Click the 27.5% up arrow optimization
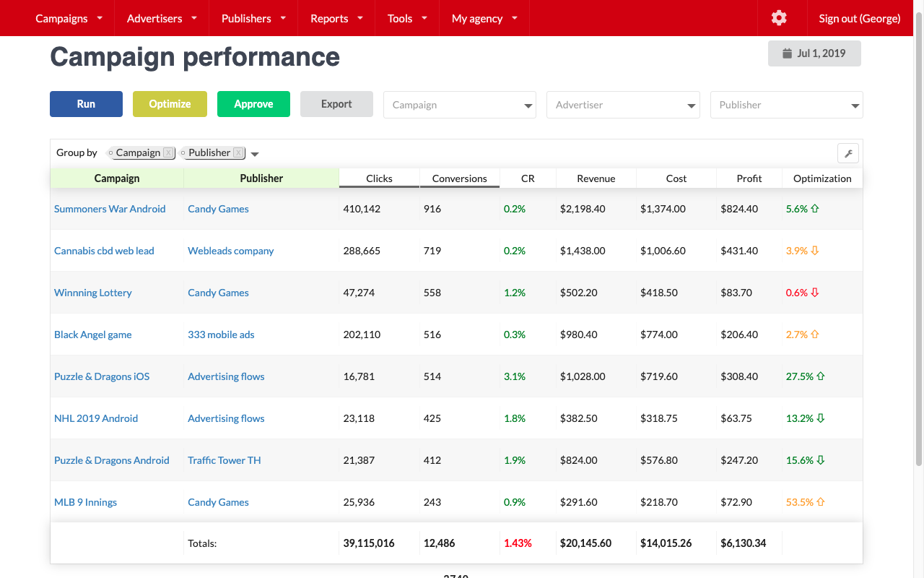 click(x=821, y=376)
